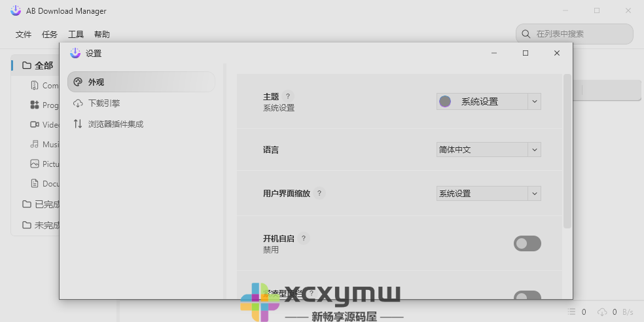Click the settings dialog logo icon

tap(75, 53)
